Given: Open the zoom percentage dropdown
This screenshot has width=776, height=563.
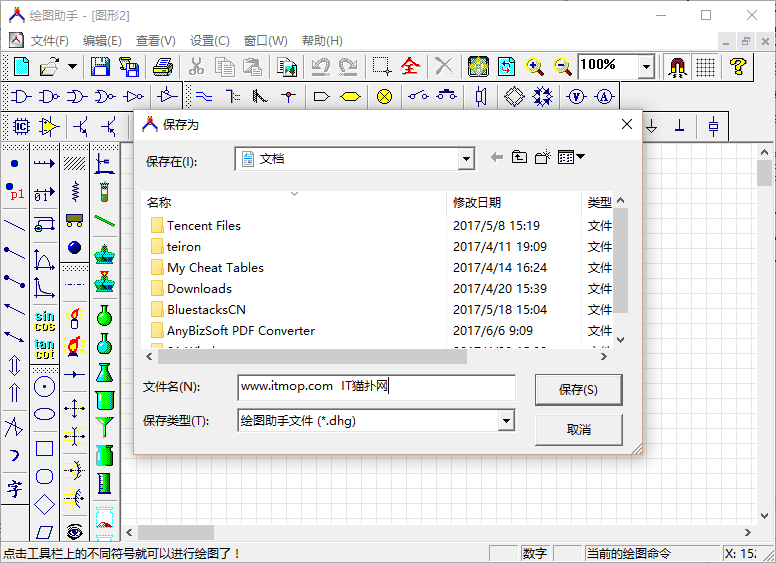Looking at the screenshot, I should [x=646, y=66].
